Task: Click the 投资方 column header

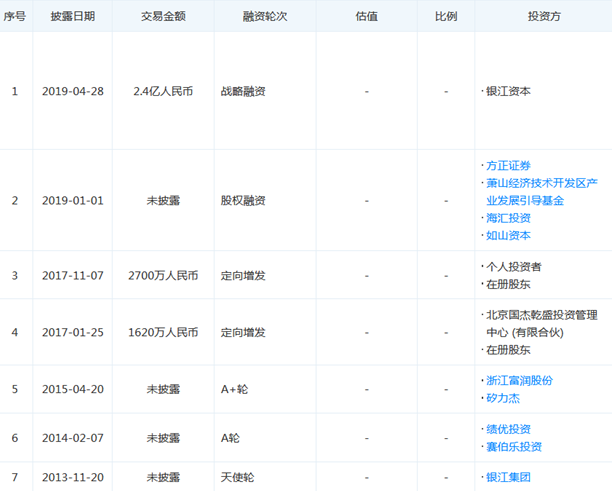Action: coord(544,16)
